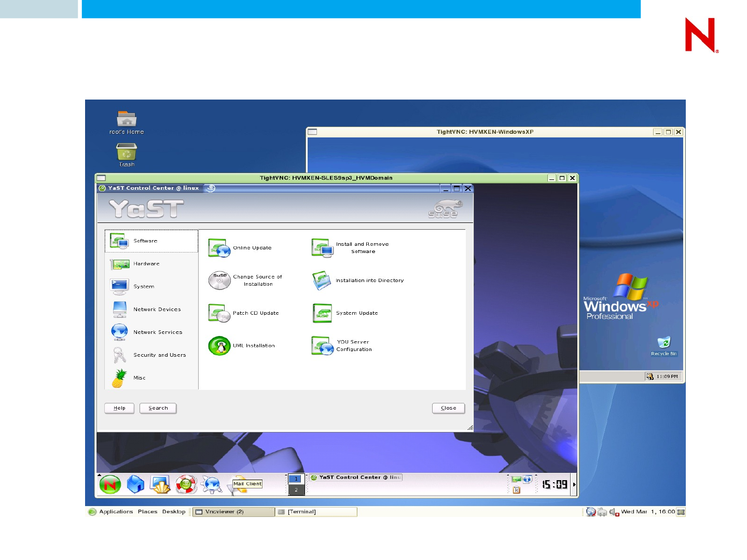
Task: Open the Recycle Bin in Windows XP
Action: tap(664, 346)
